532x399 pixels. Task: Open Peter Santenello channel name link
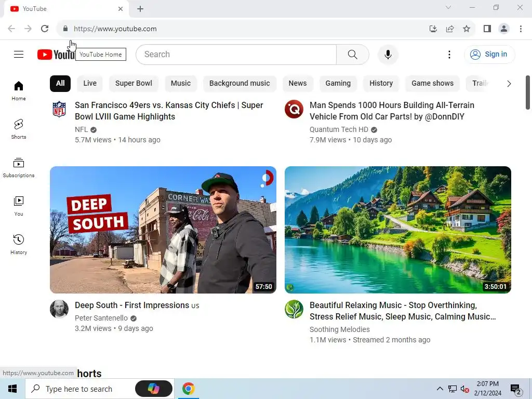pyautogui.click(x=101, y=318)
